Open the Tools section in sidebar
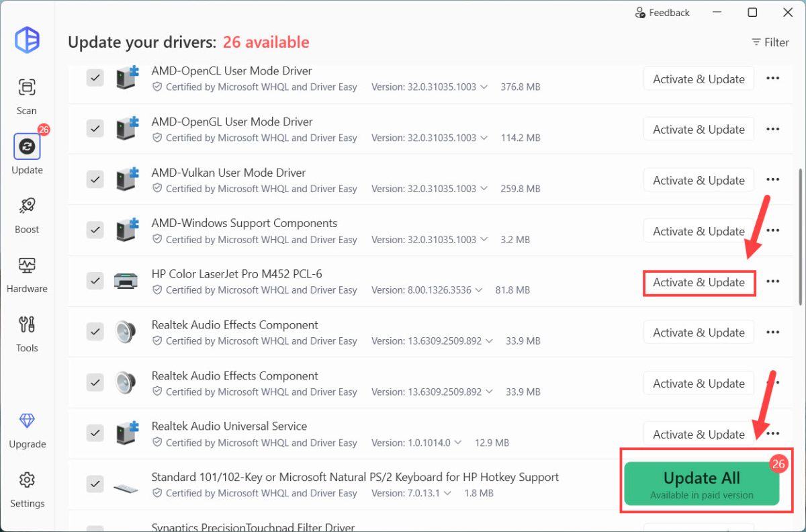 (27, 333)
